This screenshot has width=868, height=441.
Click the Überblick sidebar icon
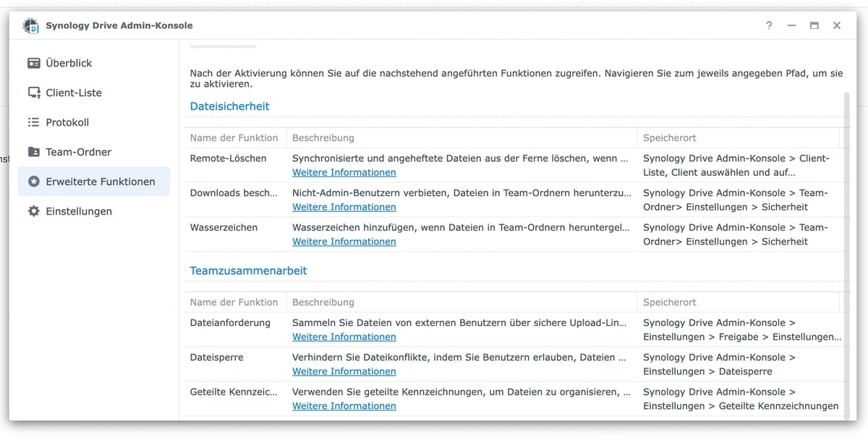coord(34,63)
